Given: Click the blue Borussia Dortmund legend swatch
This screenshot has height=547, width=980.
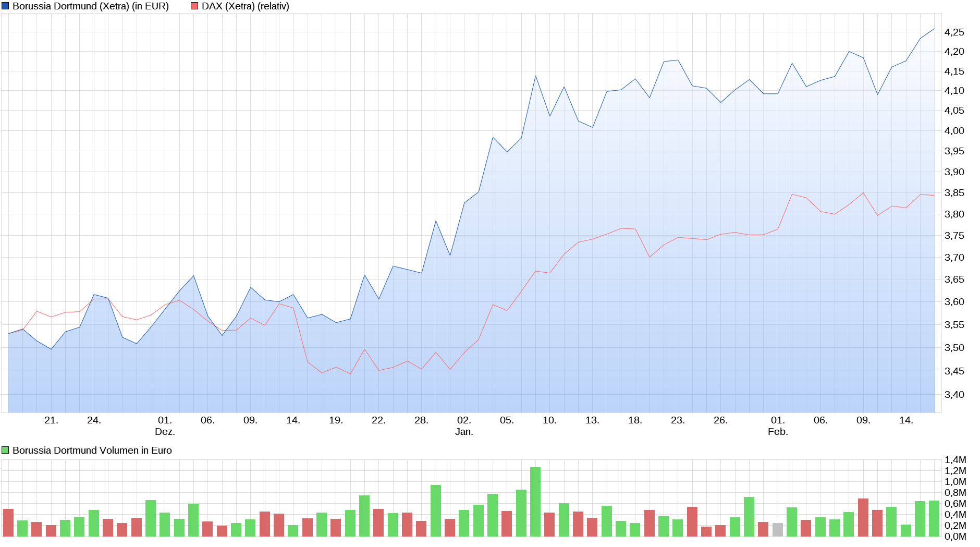Looking at the screenshot, I should pyautogui.click(x=5, y=6).
